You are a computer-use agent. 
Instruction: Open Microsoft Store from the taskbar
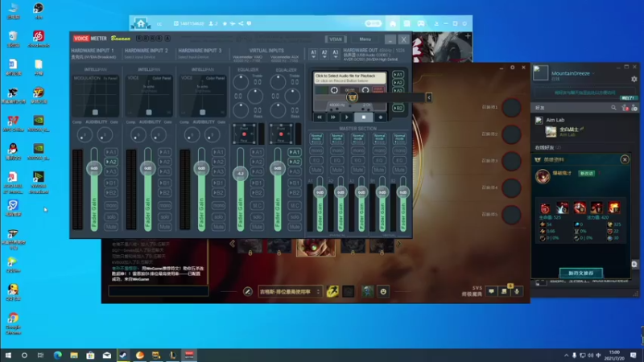click(90, 356)
